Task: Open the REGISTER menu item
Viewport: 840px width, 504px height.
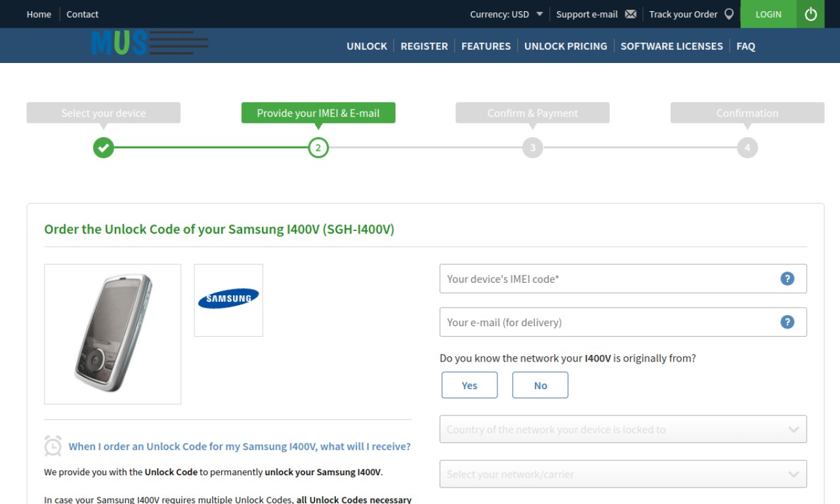Action: click(x=425, y=46)
